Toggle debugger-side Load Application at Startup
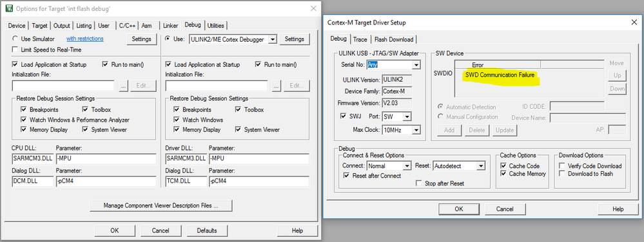This screenshot has width=644, height=242. 168,64
